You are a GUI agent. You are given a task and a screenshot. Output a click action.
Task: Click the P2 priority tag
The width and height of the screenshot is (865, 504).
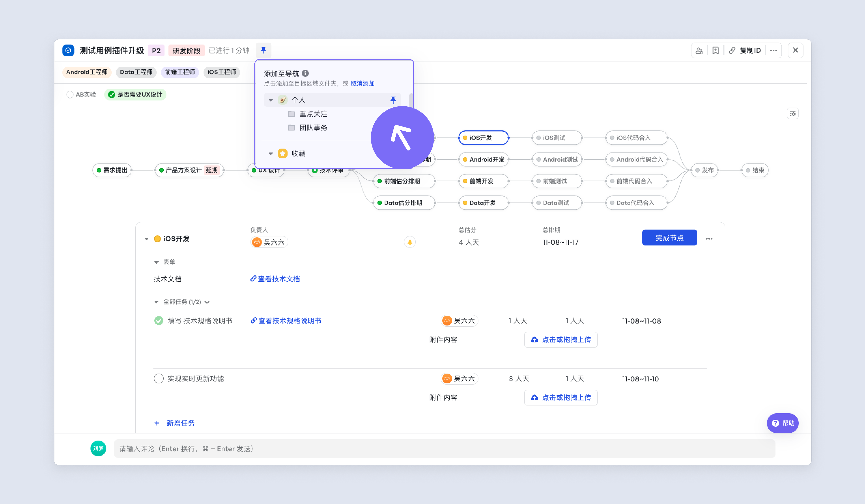point(156,50)
